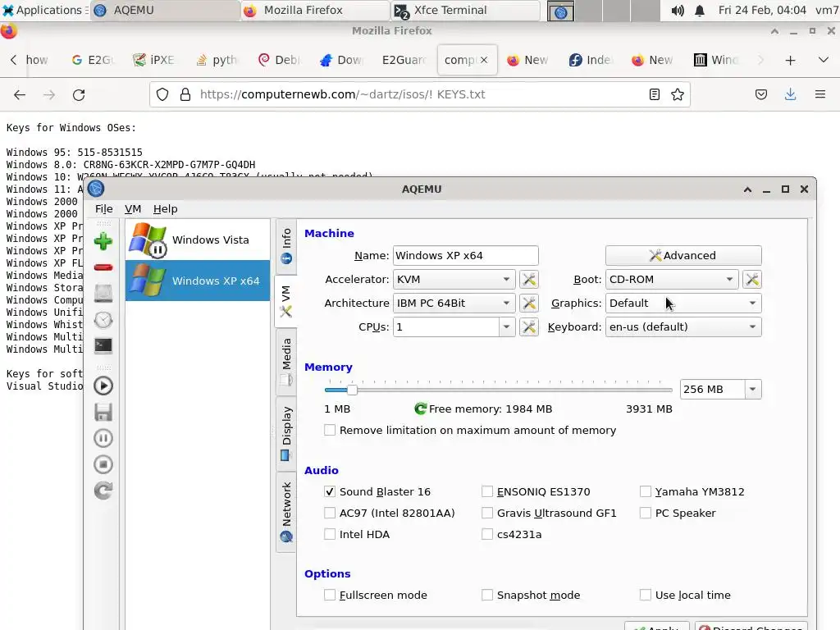
Task: Toggle Snapshot mode checkbox
Action: (x=487, y=595)
